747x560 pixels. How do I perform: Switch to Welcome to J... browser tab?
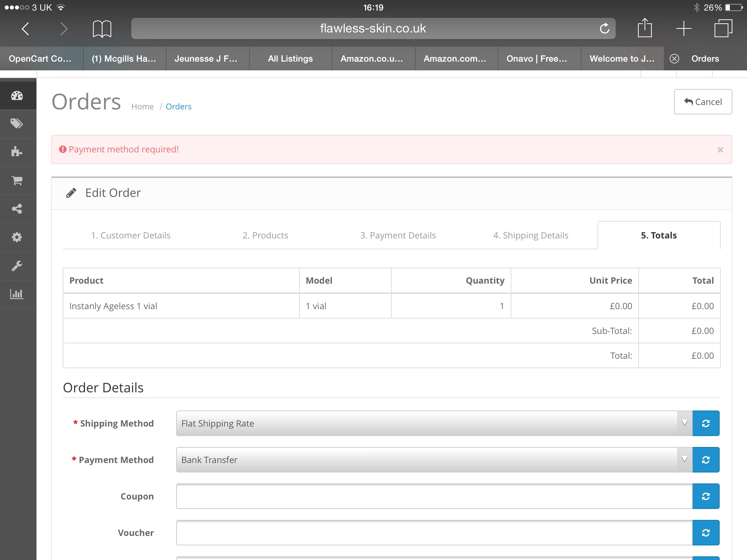[x=622, y=59]
